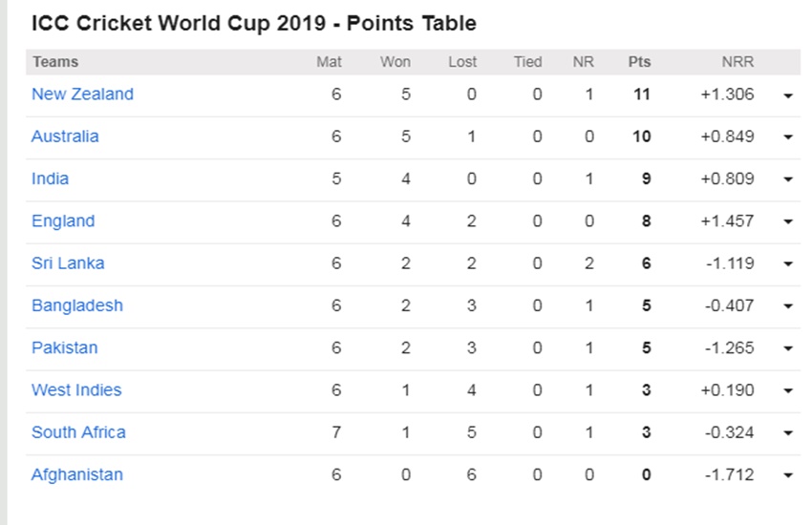Screen dimensions: 812x525
Task: Expand the New Zealand row dropdown arrow
Action: (x=788, y=95)
